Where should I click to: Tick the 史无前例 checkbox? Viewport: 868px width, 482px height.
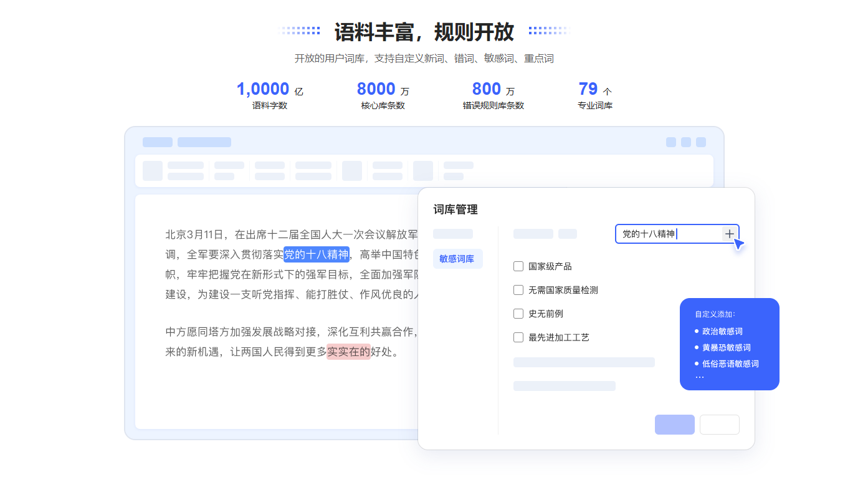(518, 314)
